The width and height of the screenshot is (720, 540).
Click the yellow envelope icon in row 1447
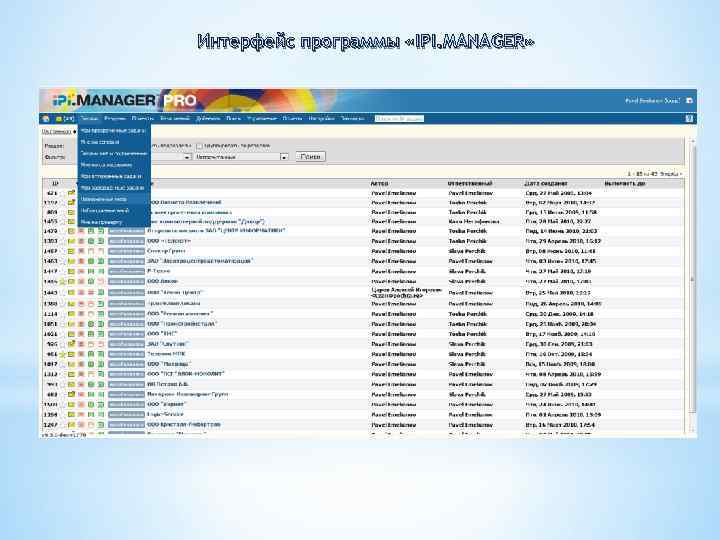coord(71,271)
